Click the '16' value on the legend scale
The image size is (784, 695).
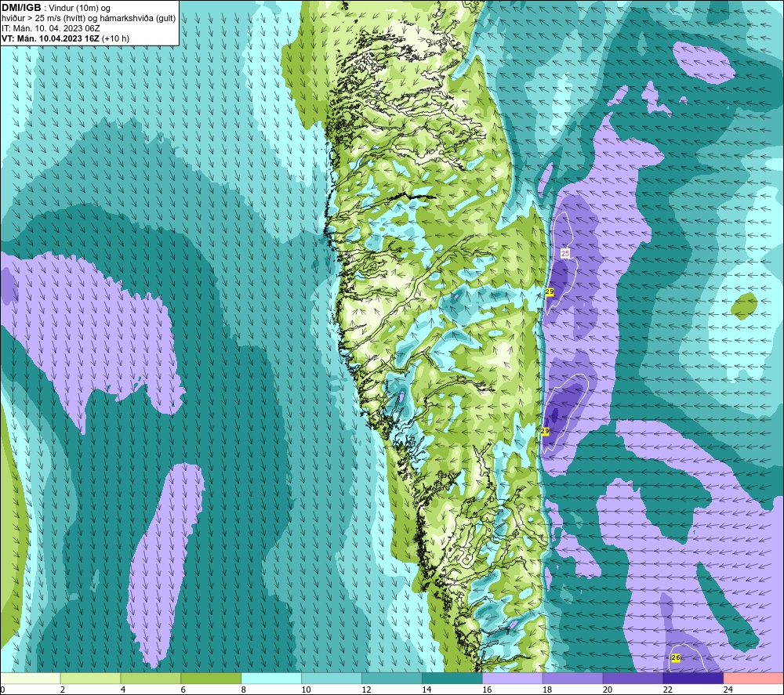[487, 690]
